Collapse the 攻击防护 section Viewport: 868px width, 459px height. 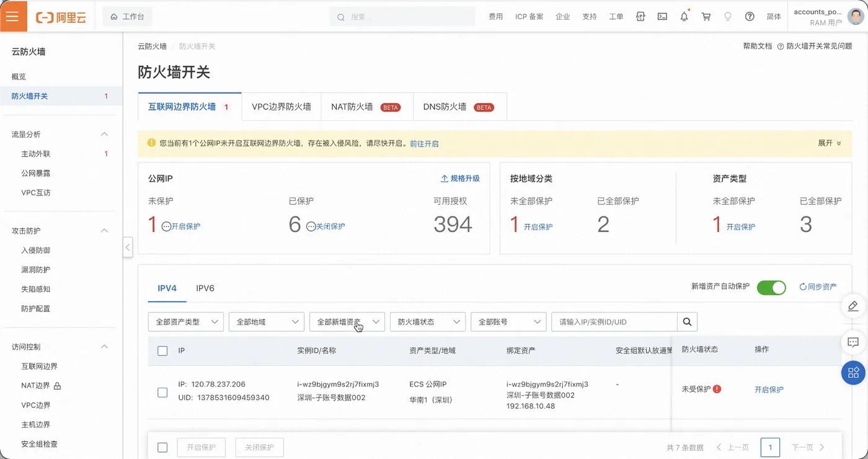tap(104, 231)
